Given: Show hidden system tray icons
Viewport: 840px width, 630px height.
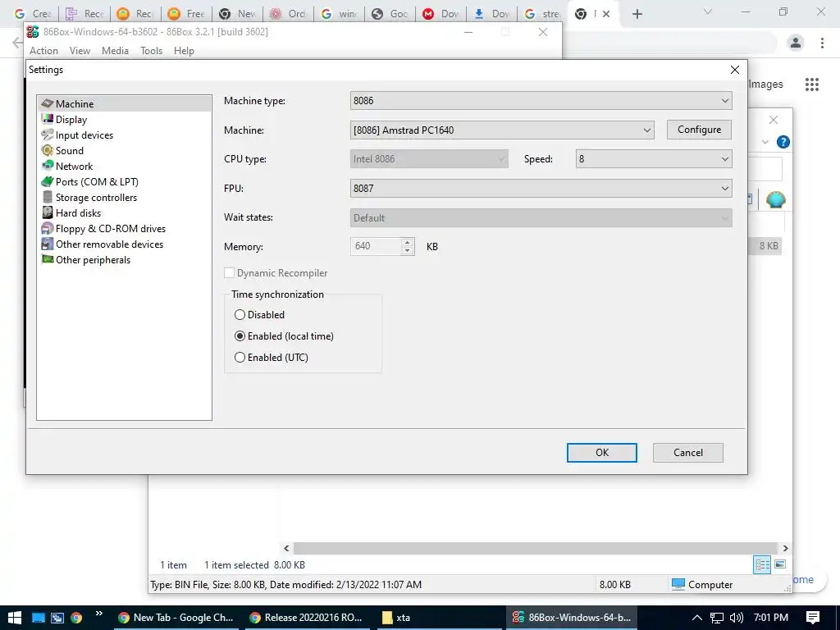Looking at the screenshot, I should 696,617.
